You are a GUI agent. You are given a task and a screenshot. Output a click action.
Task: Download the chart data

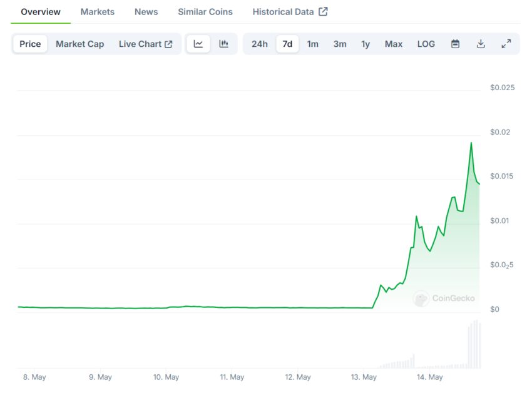click(x=481, y=44)
